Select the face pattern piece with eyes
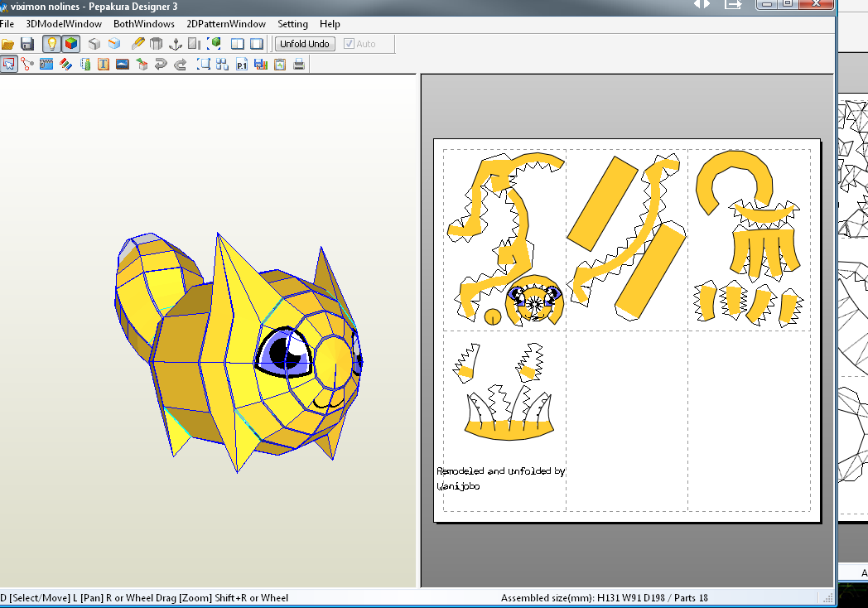Viewport: 868px width, 608px height. (534, 300)
